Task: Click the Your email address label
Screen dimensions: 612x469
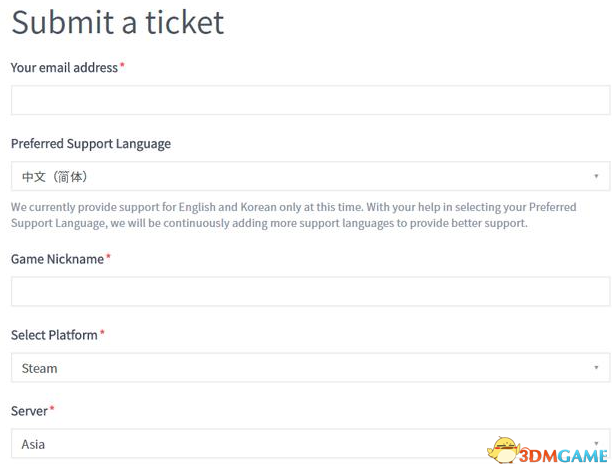Action: click(x=64, y=68)
